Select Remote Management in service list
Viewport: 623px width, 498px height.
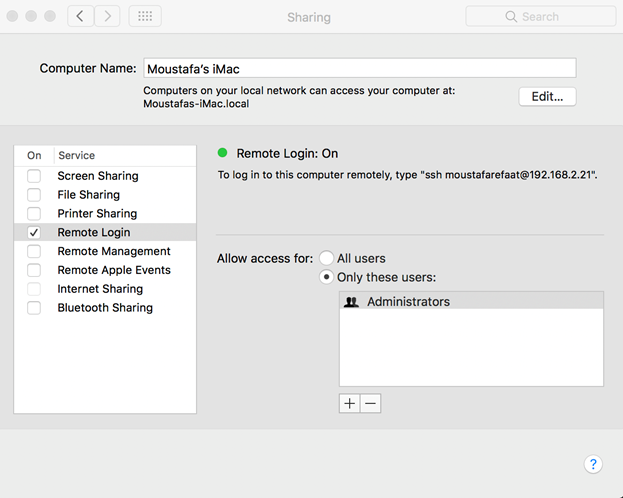(x=113, y=251)
